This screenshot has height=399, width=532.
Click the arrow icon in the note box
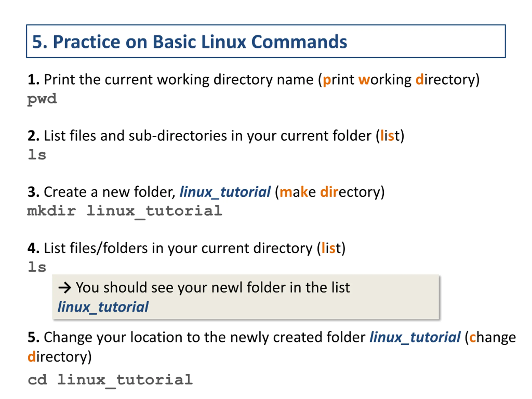tap(65, 288)
